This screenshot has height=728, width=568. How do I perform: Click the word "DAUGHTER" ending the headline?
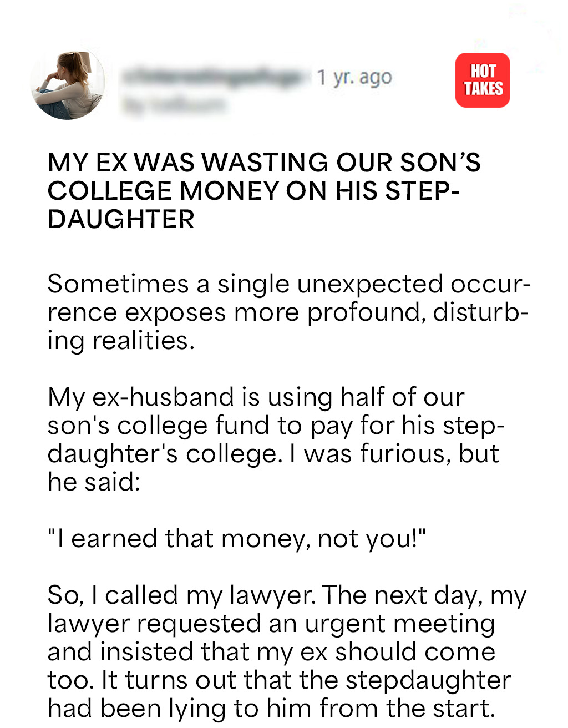click(x=121, y=219)
